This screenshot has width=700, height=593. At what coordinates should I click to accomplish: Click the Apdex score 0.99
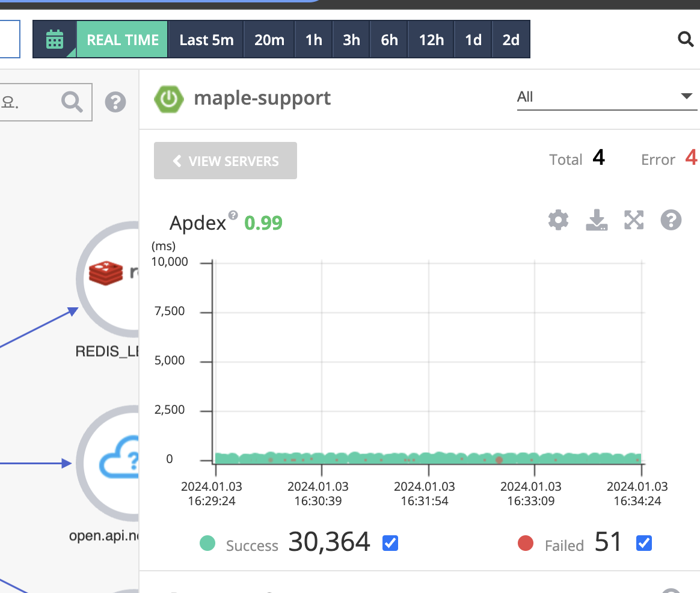tap(263, 223)
